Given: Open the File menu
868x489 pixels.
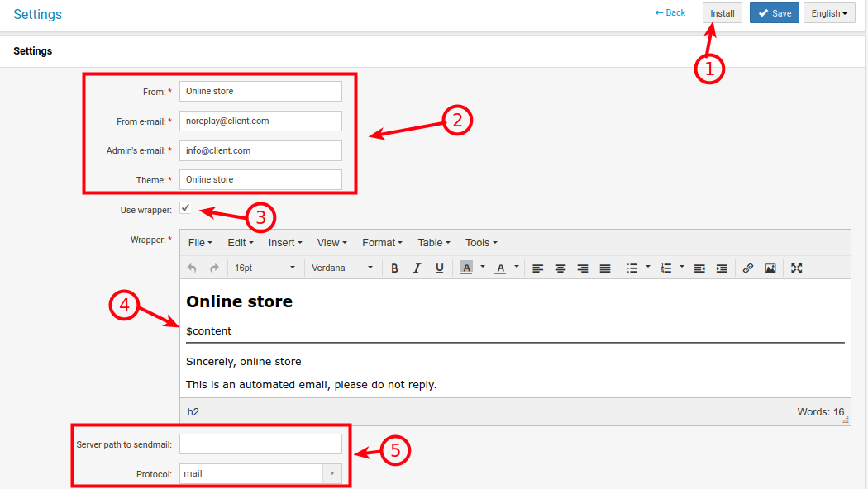Looking at the screenshot, I should 200,243.
